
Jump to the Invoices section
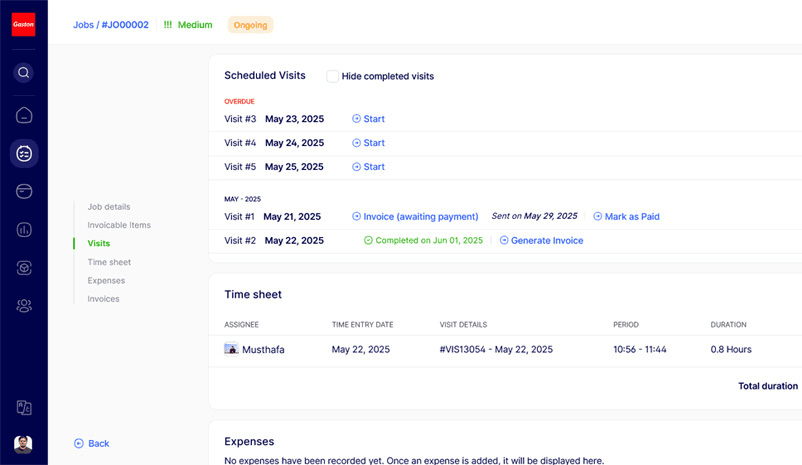103,299
